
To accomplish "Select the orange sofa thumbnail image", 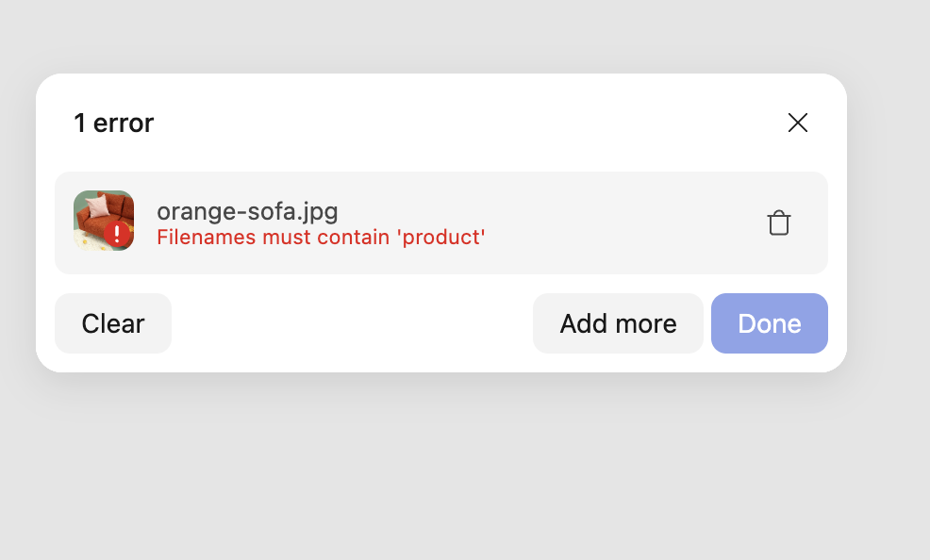I will click(x=104, y=222).
